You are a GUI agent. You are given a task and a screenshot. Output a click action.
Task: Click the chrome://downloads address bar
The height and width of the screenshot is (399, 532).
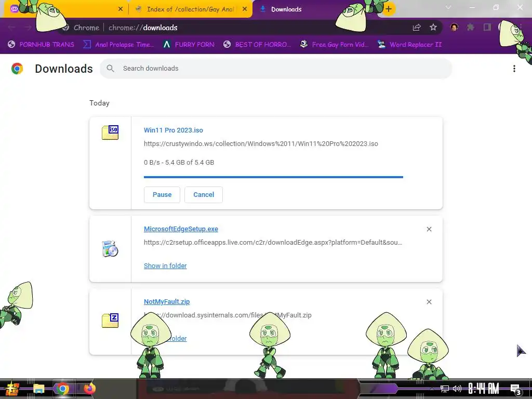[237, 28]
